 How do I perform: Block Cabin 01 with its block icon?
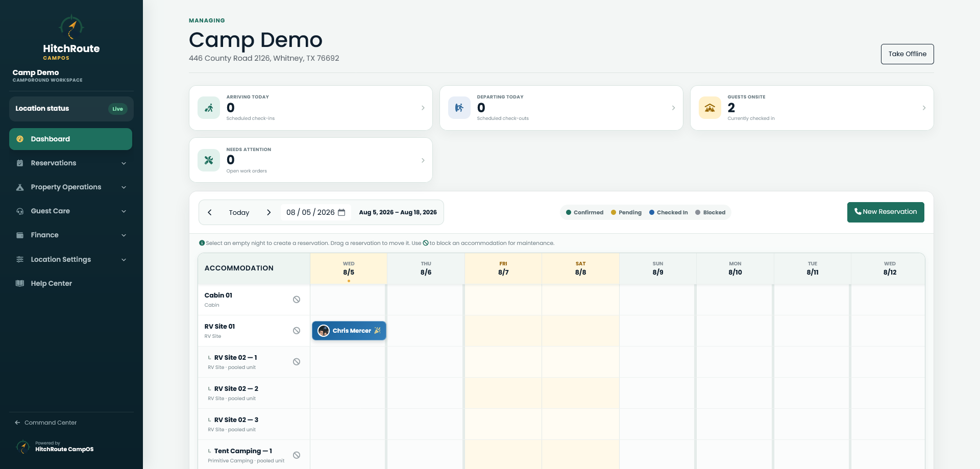point(297,300)
